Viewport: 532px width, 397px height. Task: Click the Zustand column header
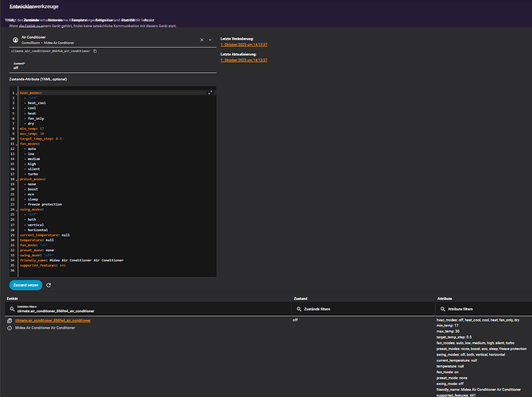click(x=300, y=299)
